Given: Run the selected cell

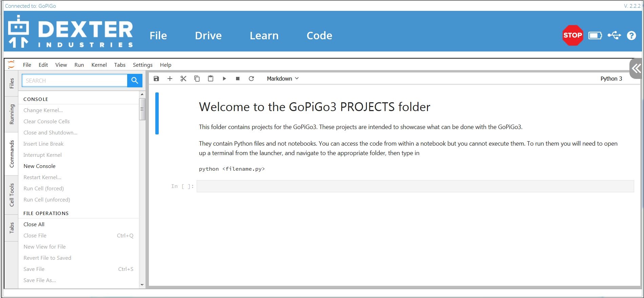Looking at the screenshot, I should [224, 79].
